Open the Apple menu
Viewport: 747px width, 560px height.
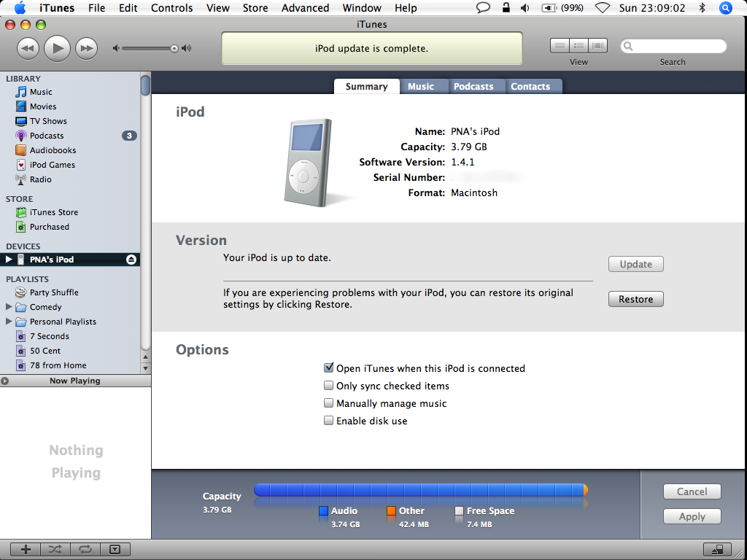[20, 7]
